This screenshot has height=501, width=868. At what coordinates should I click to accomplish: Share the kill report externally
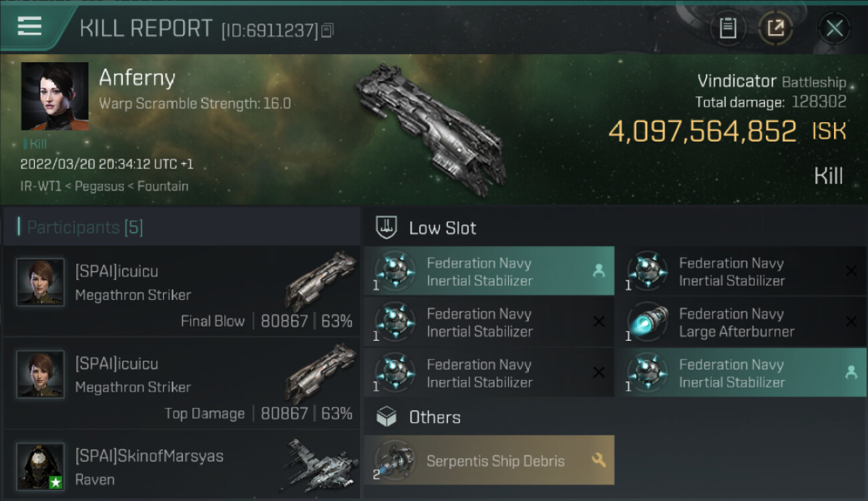[775, 28]
